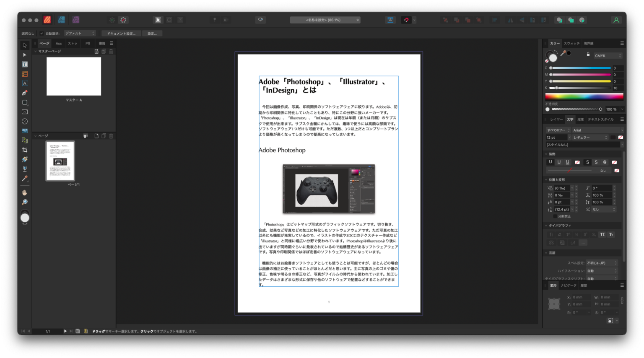Open the Arial font family dropdown

597,130
